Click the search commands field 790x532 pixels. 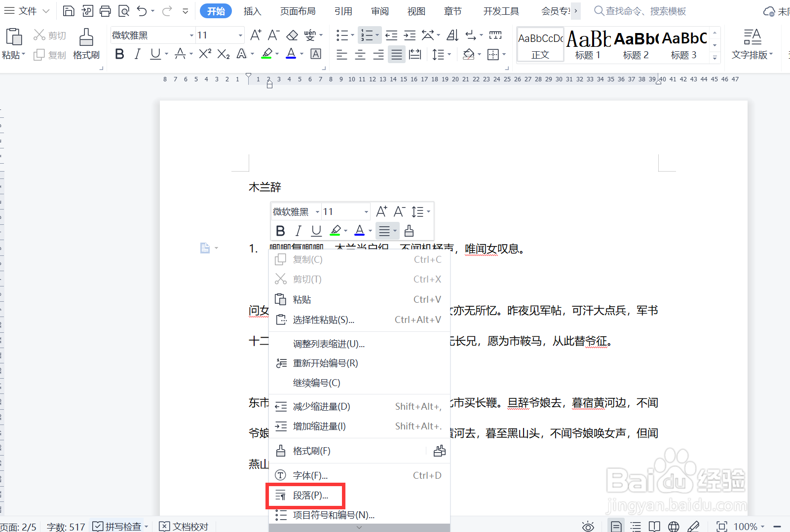pos(640,11)
